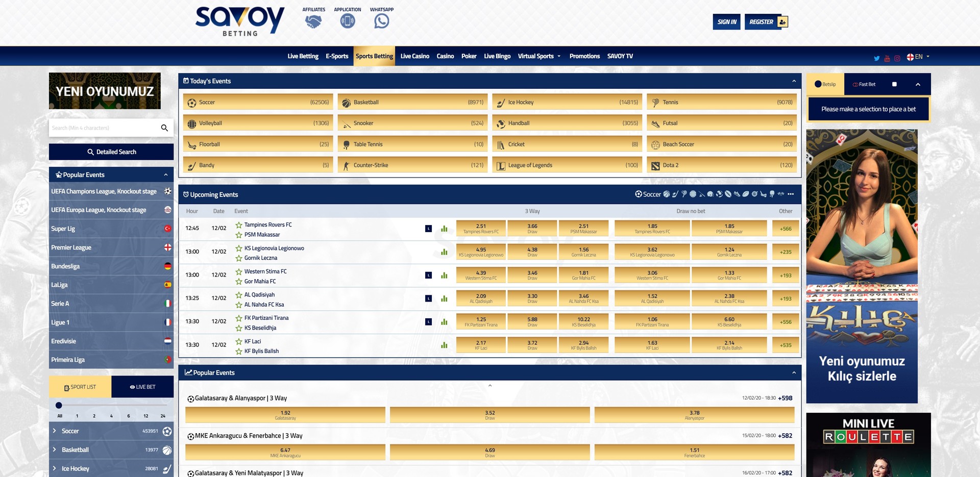The height and width of the screenshot is (477, 980).
Task: Go to Live Betting menu
Action: point(303,56)
